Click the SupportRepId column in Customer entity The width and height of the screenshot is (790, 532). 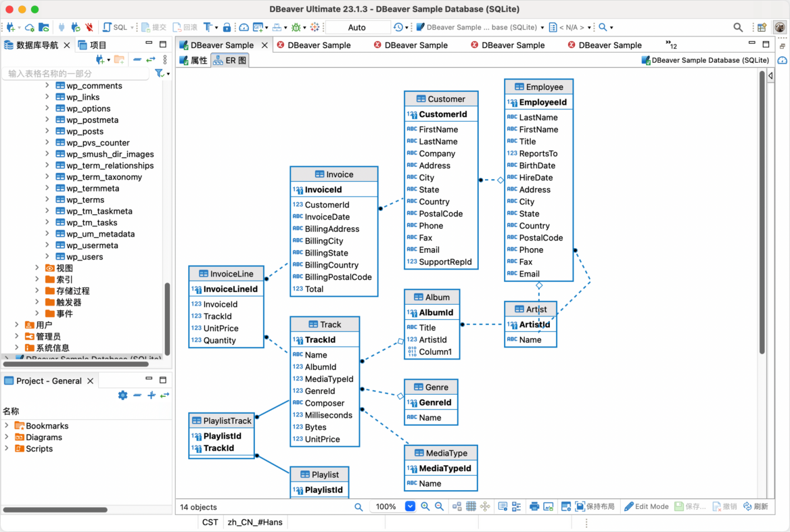pos(445,262)
